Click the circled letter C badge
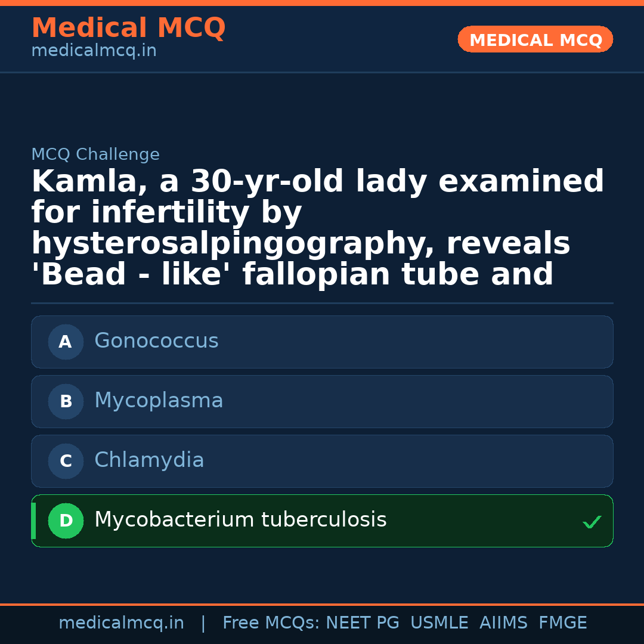 (x=66, y=461)
